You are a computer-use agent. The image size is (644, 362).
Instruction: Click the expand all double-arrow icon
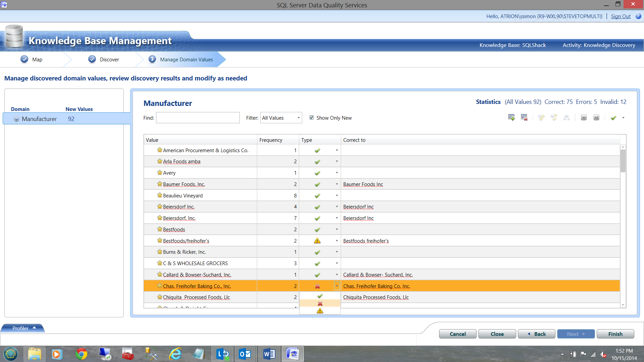pos(584,118)
